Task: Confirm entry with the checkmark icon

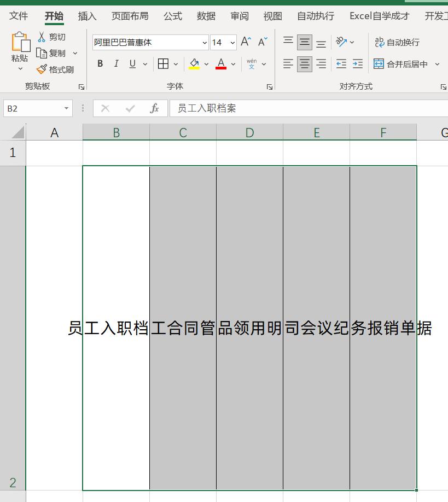Action: point(130,108)
